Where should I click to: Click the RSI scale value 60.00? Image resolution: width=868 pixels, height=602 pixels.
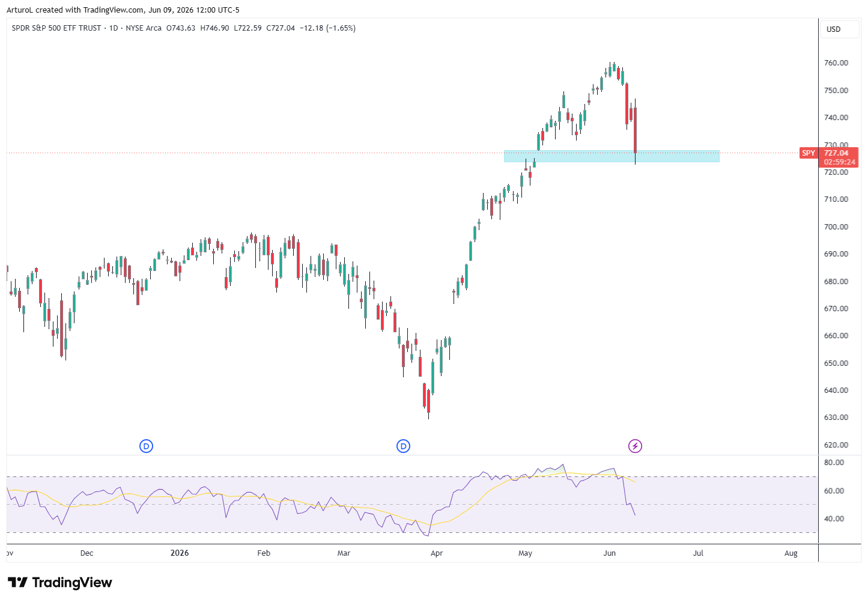[x=834, y=491]
